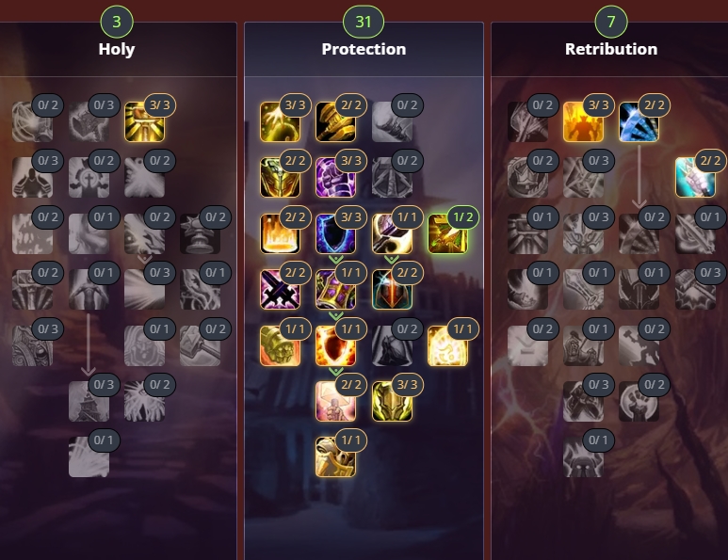This screenshot has width=728, height=560.
Task: Click the golden fist 1/1 Protection talent
Action: point(280,345)
